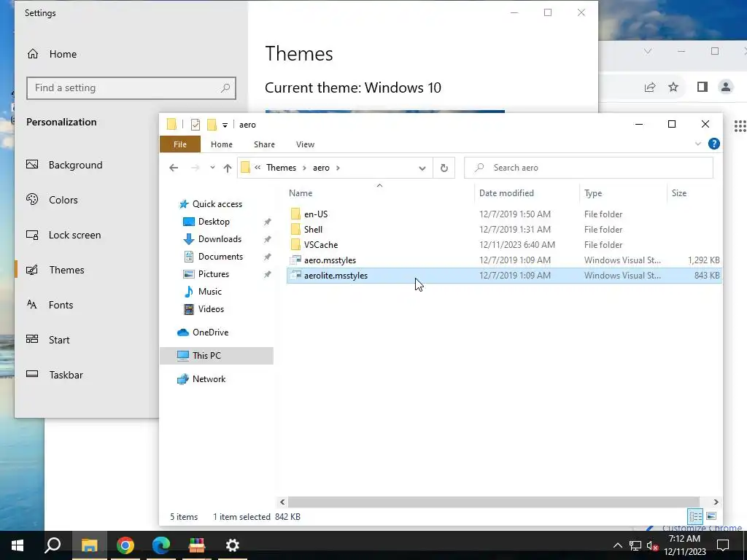This screenshot has height=560, width=747.
Task: Select the aerolite.msstyles file
Action: pyautogui.click(x=504, y=275)
